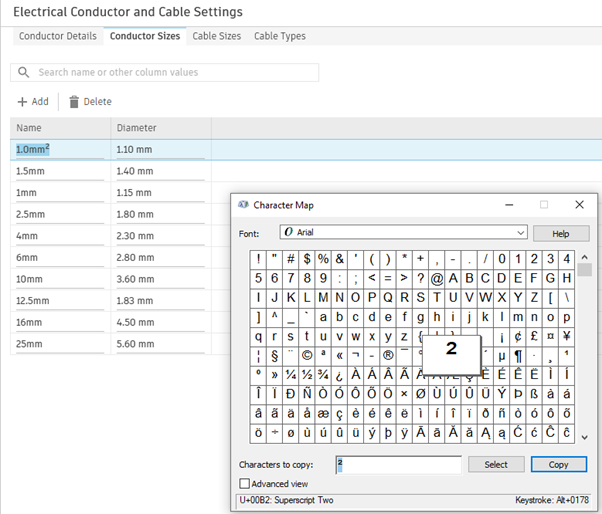Click the Delete trash can icon
Screen dimensions: 602x514
(x=74, y=102)
